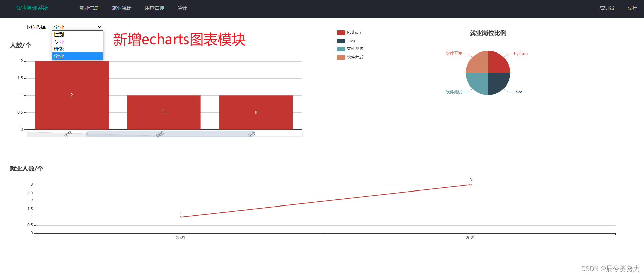Image resolution: width=644 pixels, height=275 pixels.
Task: Click the Python label beside the pie
Action: 521,54
